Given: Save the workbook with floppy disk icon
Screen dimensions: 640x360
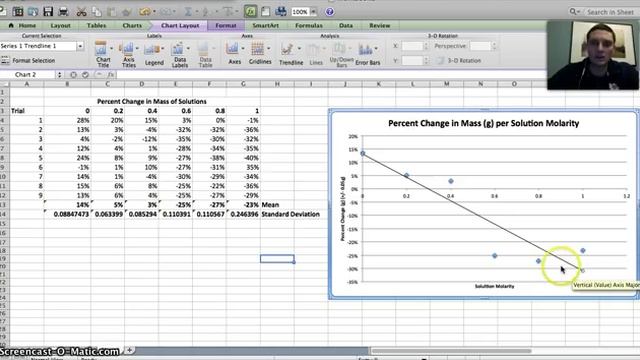Looking at the screenshot, I should tap(48, 11).
